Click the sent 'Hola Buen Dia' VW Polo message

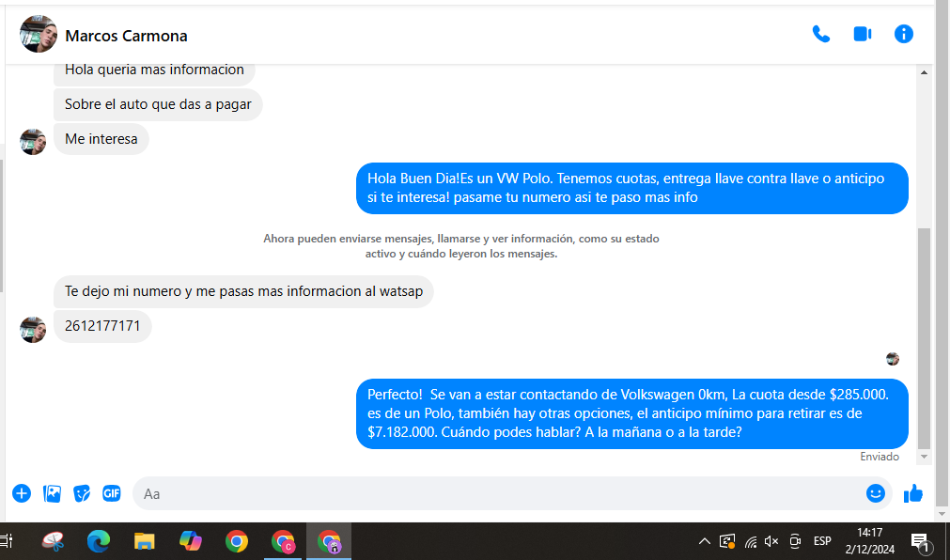coord(631,188)
